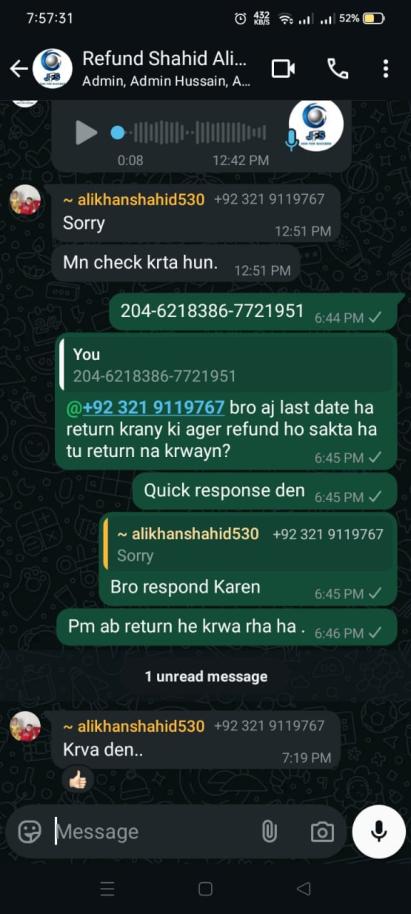
Task: Tap the Android recent apps menu button
Action: [x=107, y=889]
